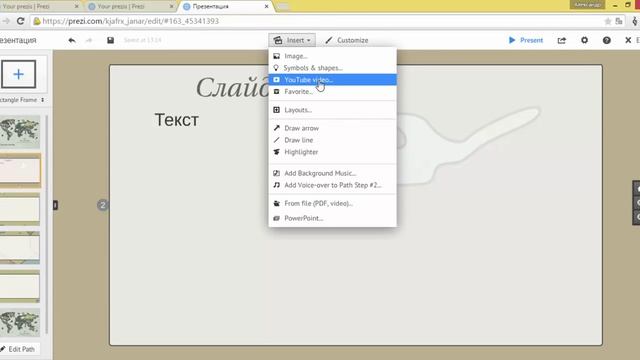The height and width of the screenshot is (360, 640).
Task: Select Favorite... in the Insert menu
Action: [332, 91]
